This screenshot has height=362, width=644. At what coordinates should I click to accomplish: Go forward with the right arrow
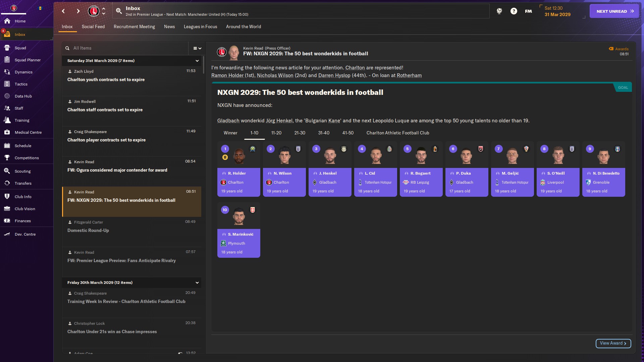click(x=78, y=11)
